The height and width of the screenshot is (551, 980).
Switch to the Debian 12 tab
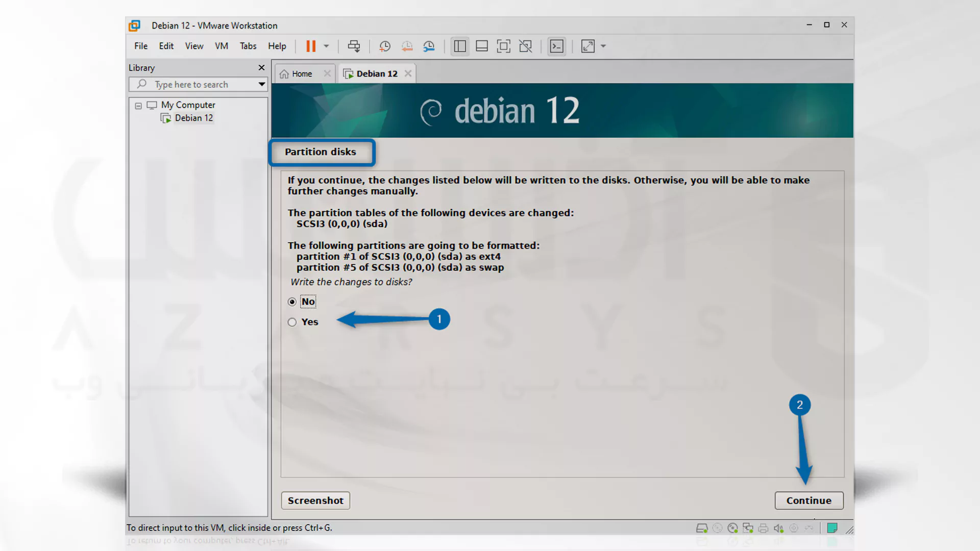[x=377, y=73]
